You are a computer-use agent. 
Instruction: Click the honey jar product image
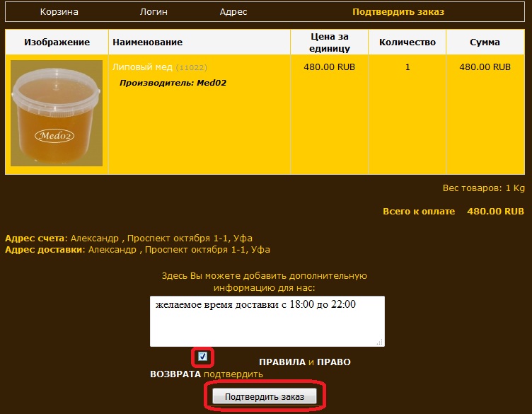[57, 113]
